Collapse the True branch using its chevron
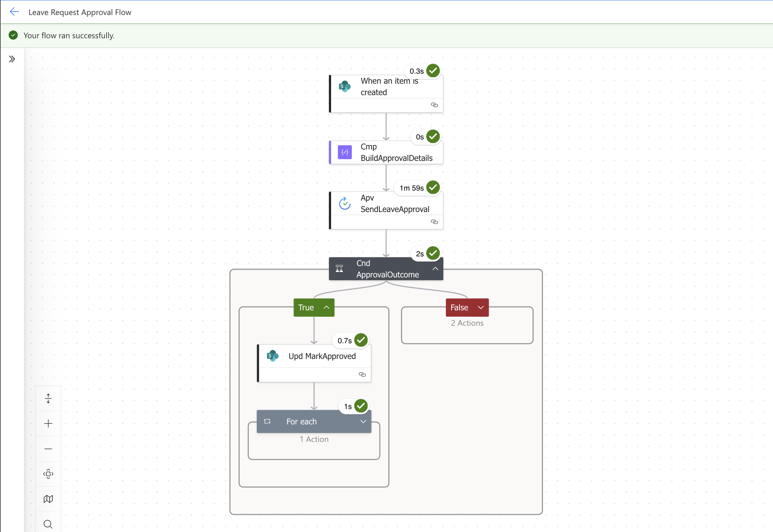The image size is (773, 532). click(x=326, y=307)
